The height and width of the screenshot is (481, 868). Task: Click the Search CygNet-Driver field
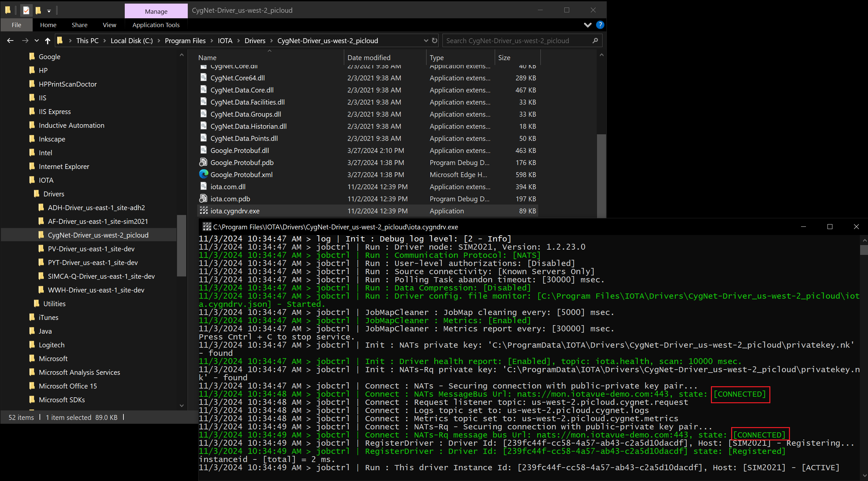(x=522, y=41)
